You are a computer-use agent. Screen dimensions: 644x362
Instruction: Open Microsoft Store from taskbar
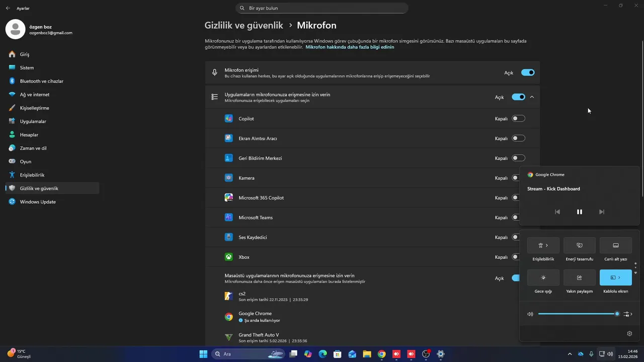point(338,354)
